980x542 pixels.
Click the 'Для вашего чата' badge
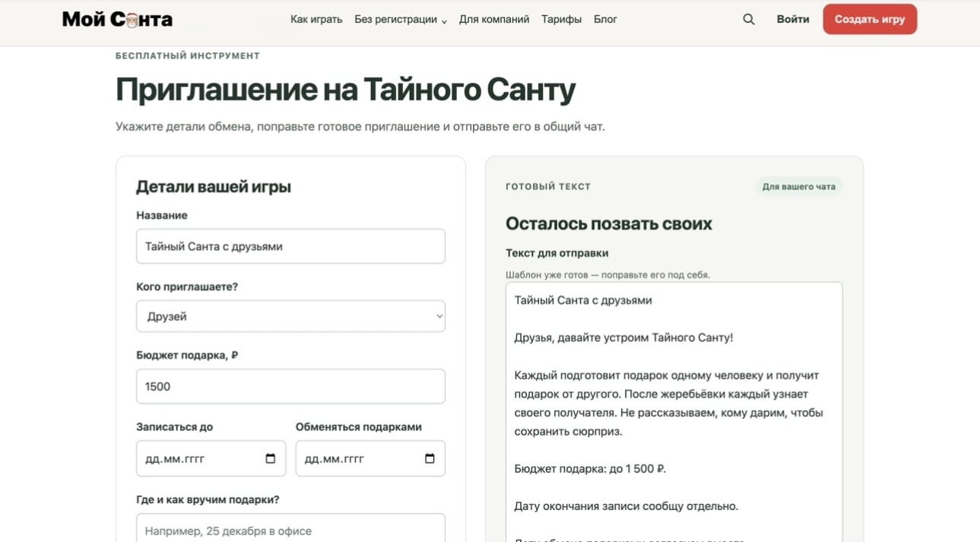tap(798, 186)
